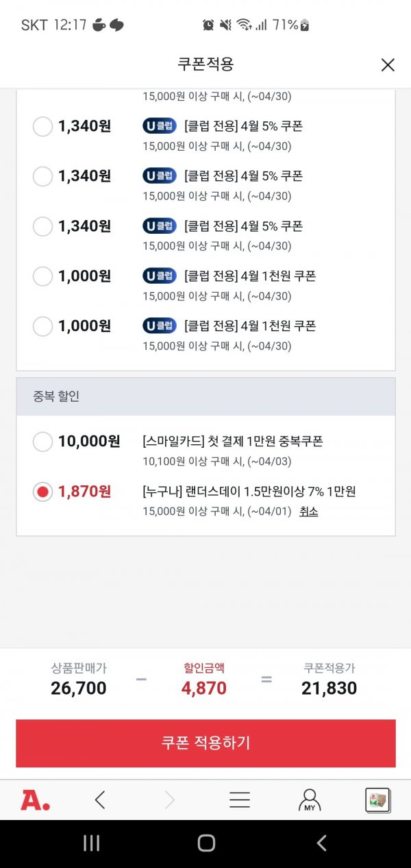The height and width of the screenshot is (868, 411).
Task: Open the MY profile icon
Action: [310, 799]
